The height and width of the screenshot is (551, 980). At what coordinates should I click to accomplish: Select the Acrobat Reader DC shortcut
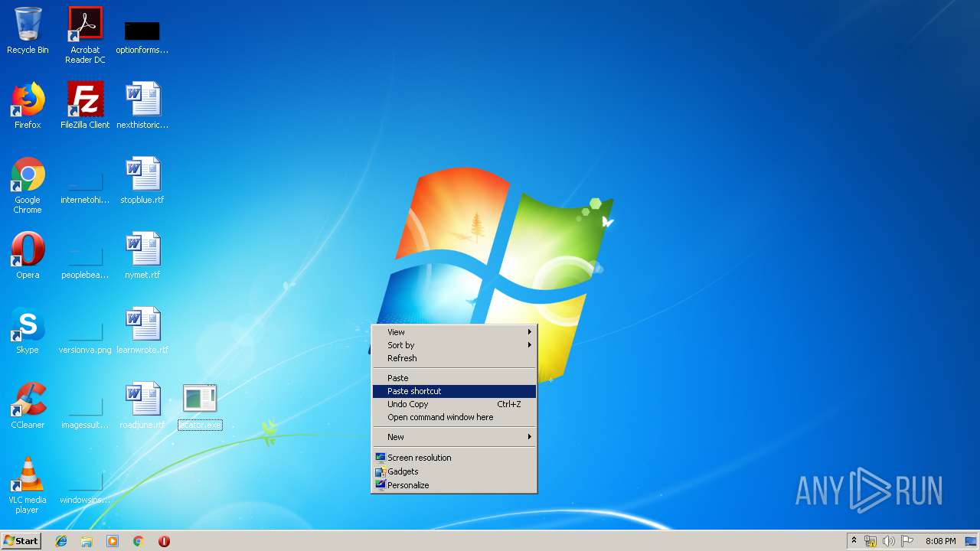pyautogui.click(x=85, y=35)
